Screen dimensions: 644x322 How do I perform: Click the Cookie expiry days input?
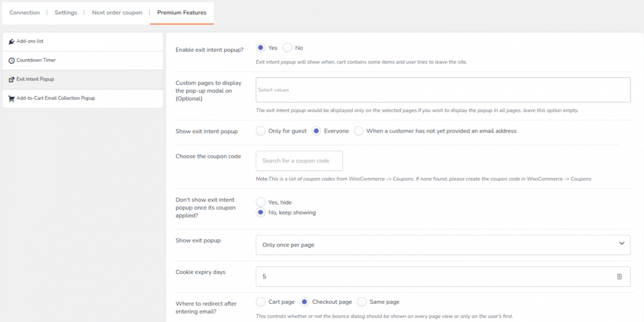click(x=436, y=277)
